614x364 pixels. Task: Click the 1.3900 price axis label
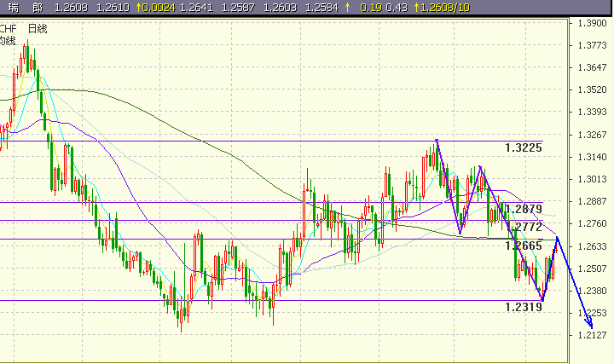[592, 23]
